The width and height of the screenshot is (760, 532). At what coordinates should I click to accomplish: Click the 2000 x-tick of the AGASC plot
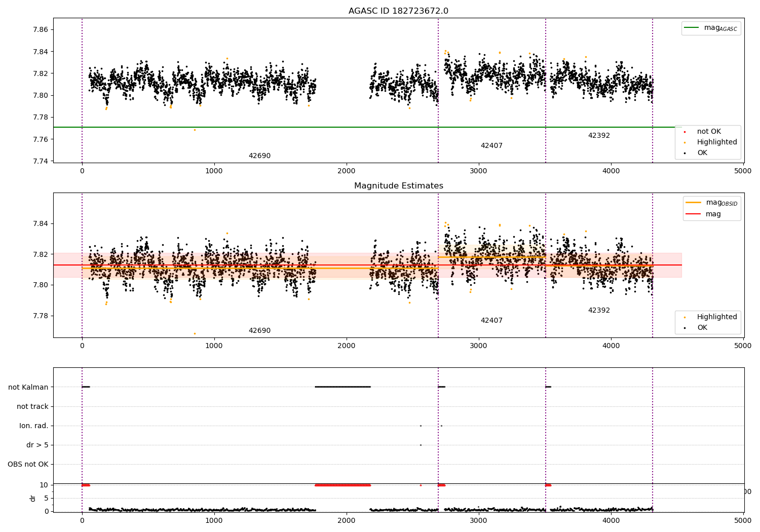(x=347, y=171)
